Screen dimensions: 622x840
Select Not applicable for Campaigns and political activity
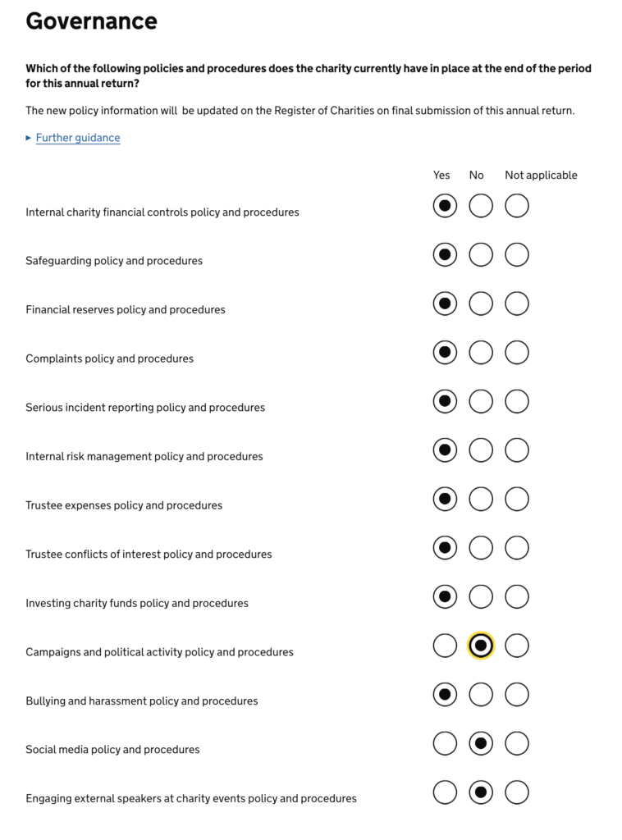pyautogui.click(x=517, y=646)
